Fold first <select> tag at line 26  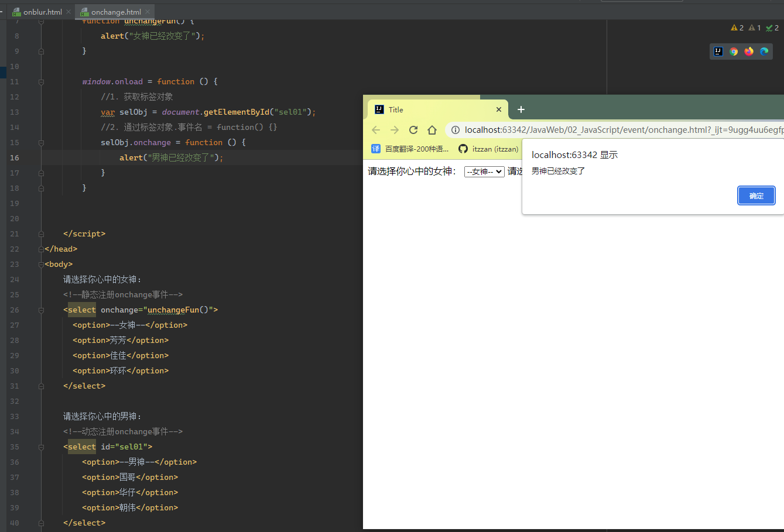pyautogui.click(x=41, y=310)
